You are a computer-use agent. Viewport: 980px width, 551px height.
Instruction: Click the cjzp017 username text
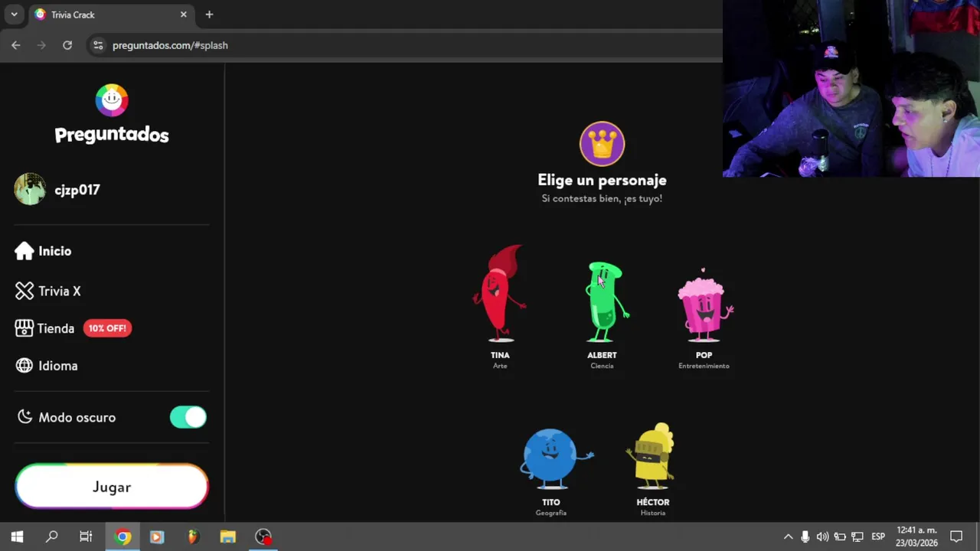click(x=77, y=190)
